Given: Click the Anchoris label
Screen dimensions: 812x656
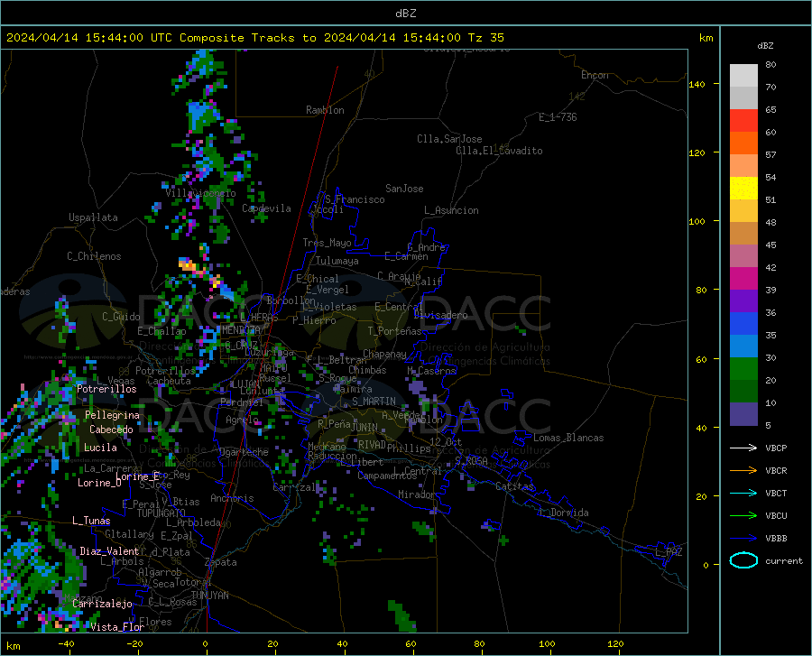Looking at the screenshot, I should click(232, 498).
